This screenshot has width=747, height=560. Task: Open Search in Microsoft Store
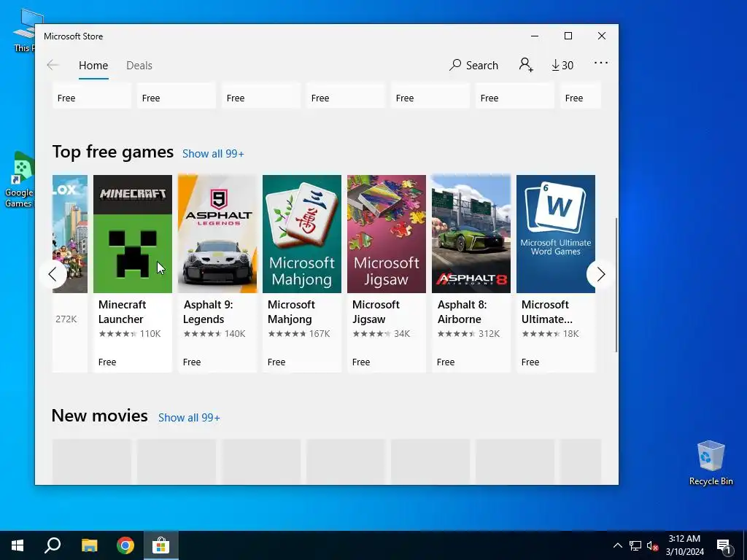coord(473,65)
